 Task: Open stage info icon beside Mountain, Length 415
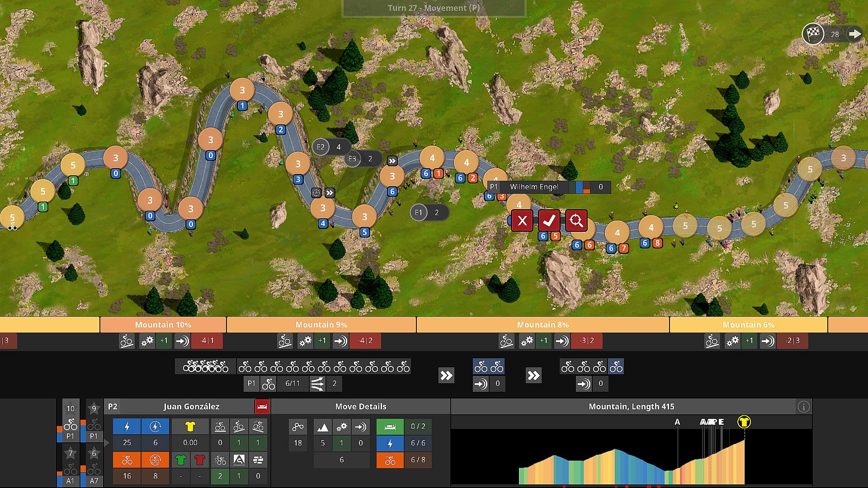pos(803,407)
